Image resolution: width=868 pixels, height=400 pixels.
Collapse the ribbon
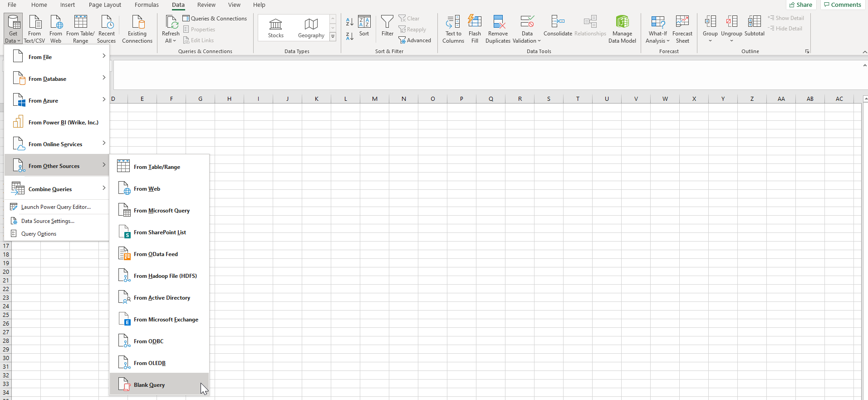click(x=865, y=52)
